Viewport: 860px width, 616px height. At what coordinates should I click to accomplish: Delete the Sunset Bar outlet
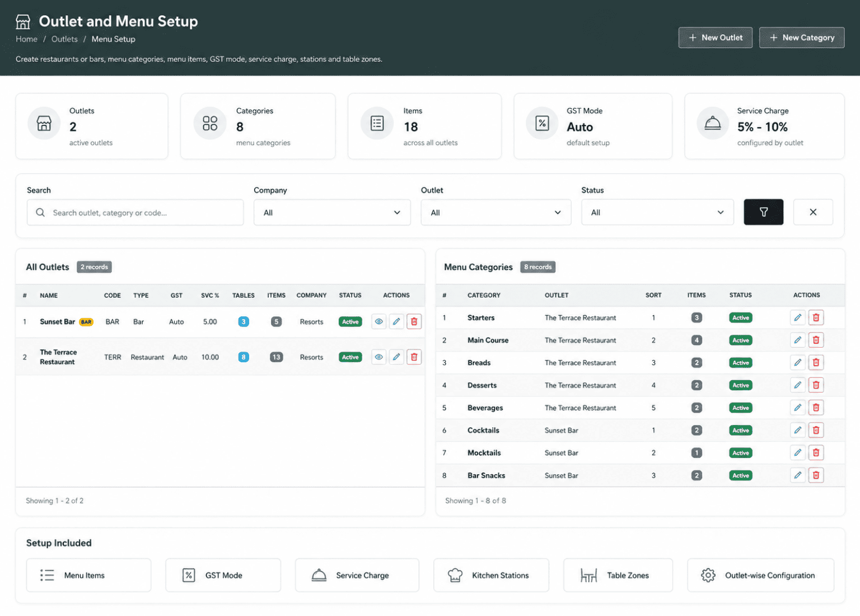[414, 321]
